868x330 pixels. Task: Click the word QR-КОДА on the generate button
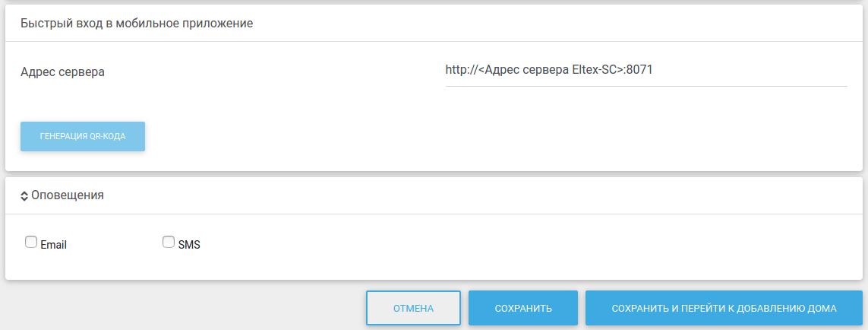[107, 137]
